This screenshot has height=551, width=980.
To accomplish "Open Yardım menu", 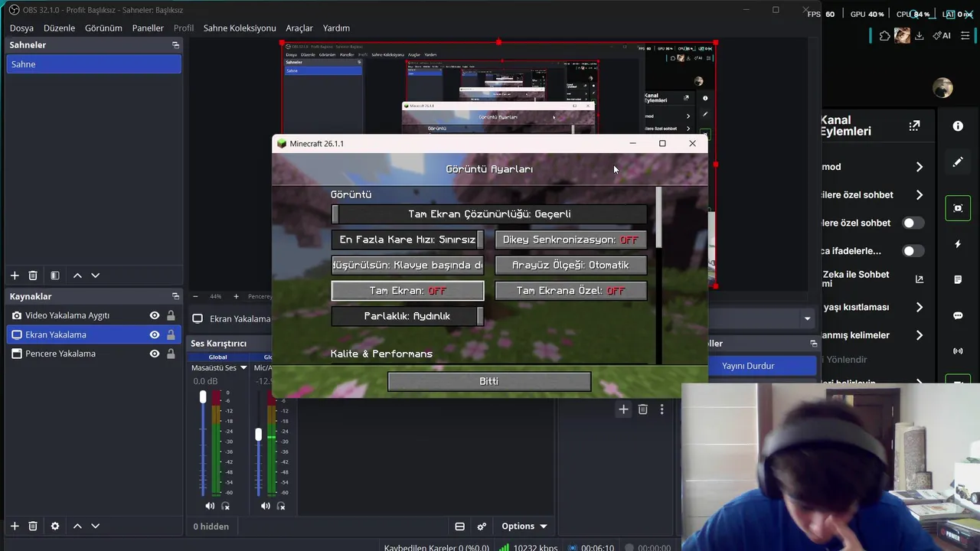I will click(336, 28).
